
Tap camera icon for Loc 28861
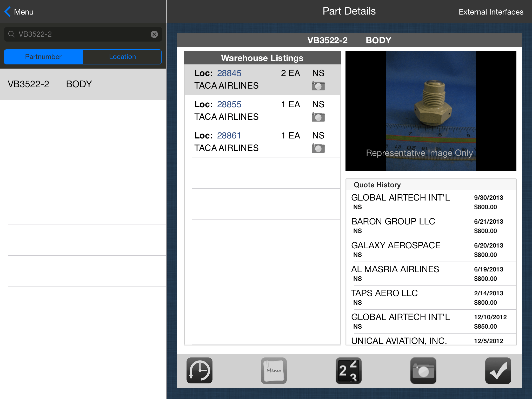coord(318,148)
